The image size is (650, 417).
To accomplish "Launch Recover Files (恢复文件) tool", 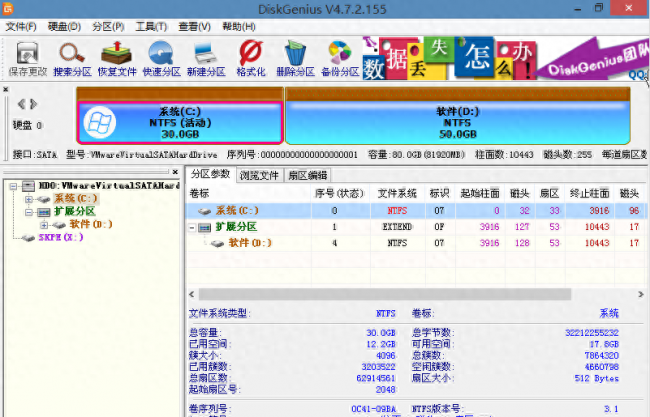I will (117, 59).
